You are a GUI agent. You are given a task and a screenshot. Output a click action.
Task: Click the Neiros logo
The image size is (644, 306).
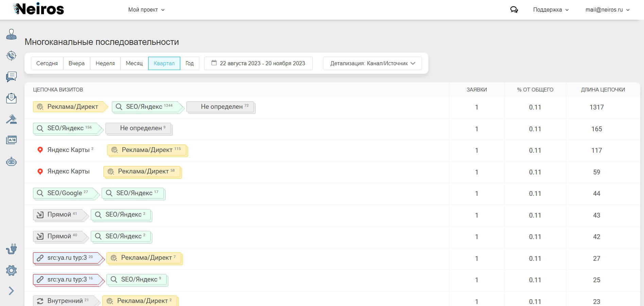[x=38, y=9]
